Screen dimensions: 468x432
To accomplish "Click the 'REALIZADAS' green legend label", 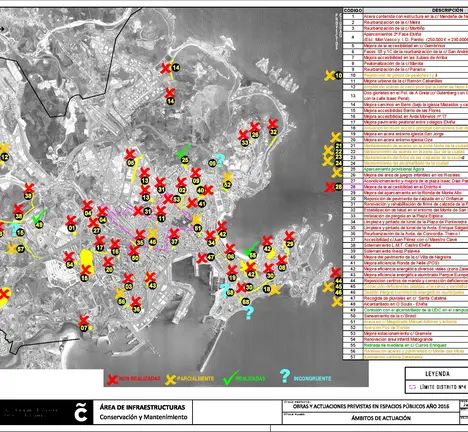I will coord(250,379).
